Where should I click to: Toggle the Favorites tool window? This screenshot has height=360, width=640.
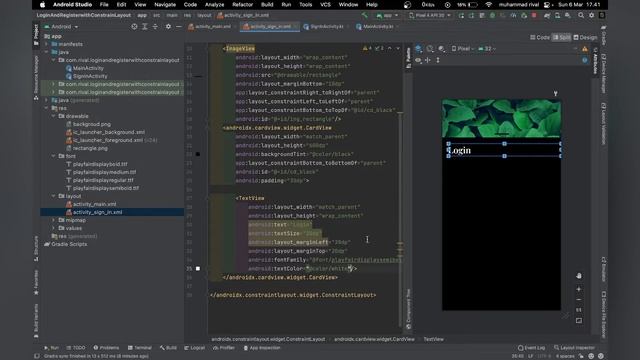36,282
